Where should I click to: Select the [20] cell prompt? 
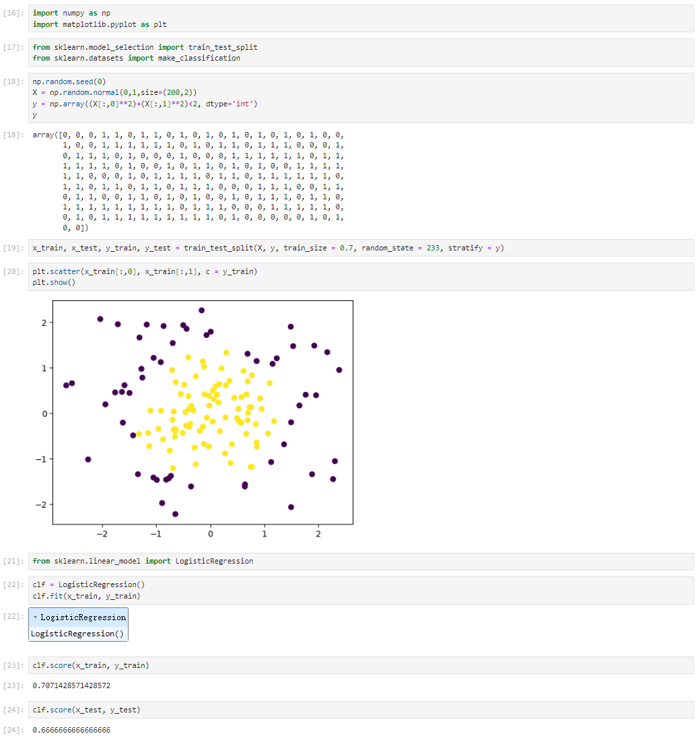[x=13, y=271]
